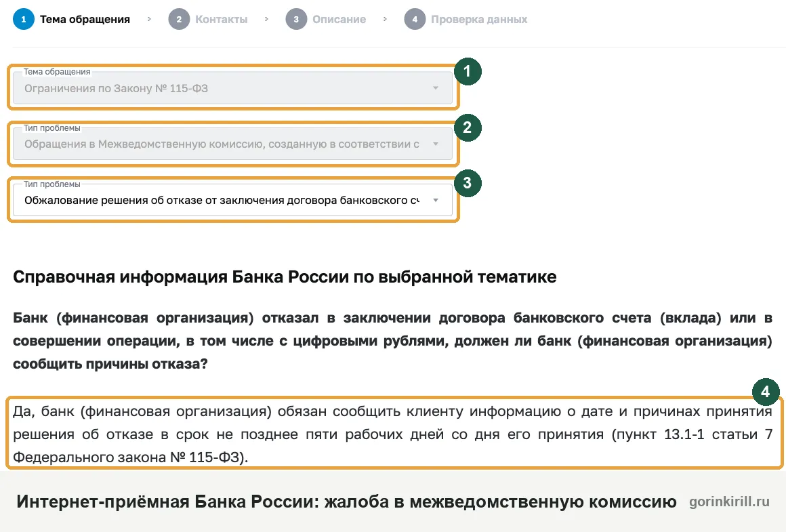Click the grey circle step 4 icon
This screenshot has height=532, width=786.
coord(415,20)
